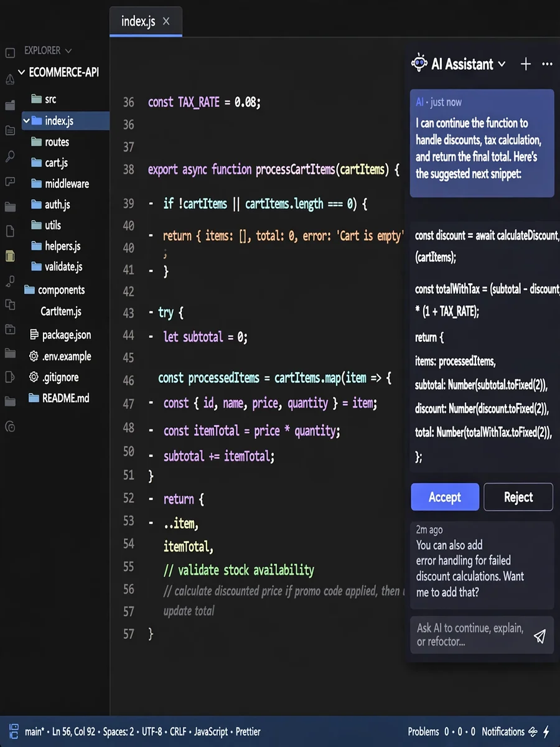Open CartItem.js file
This screenshot has height=747, width=560.
click(61, 311)
